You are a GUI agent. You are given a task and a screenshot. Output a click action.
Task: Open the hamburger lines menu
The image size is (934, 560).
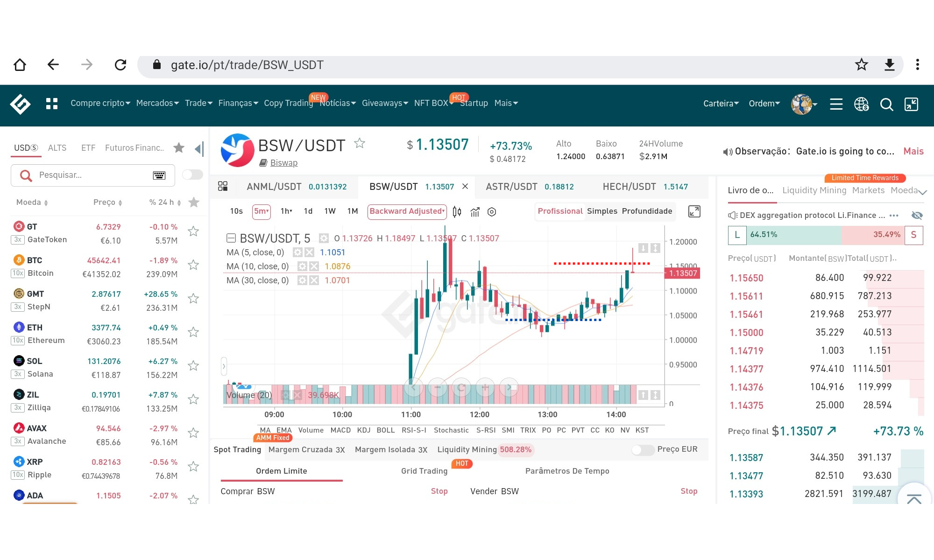[x=836, y=104]
